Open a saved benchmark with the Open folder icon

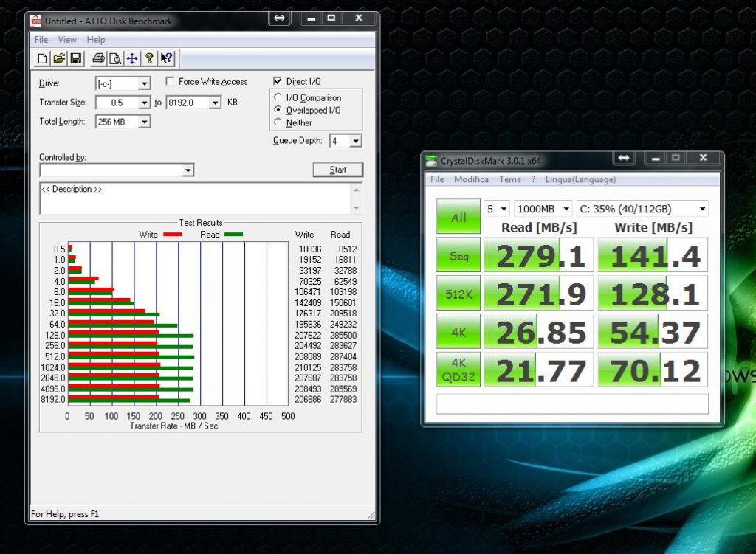tap(59, 58)
